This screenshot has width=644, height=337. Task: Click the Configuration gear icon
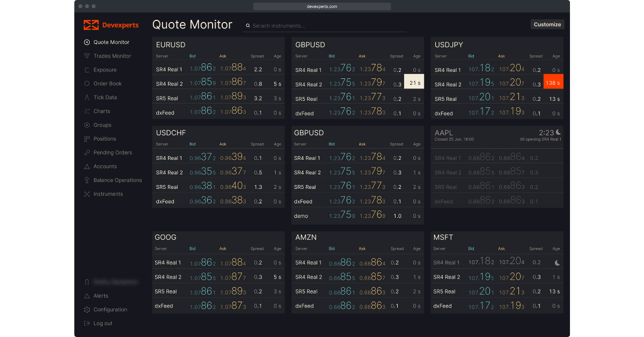87,310
